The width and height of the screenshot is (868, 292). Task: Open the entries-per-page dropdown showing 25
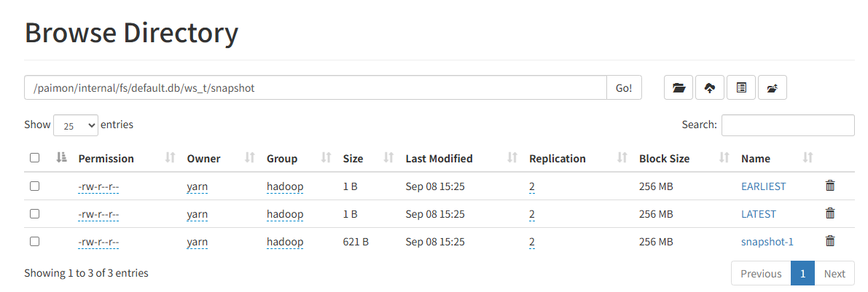coord(76,125)
